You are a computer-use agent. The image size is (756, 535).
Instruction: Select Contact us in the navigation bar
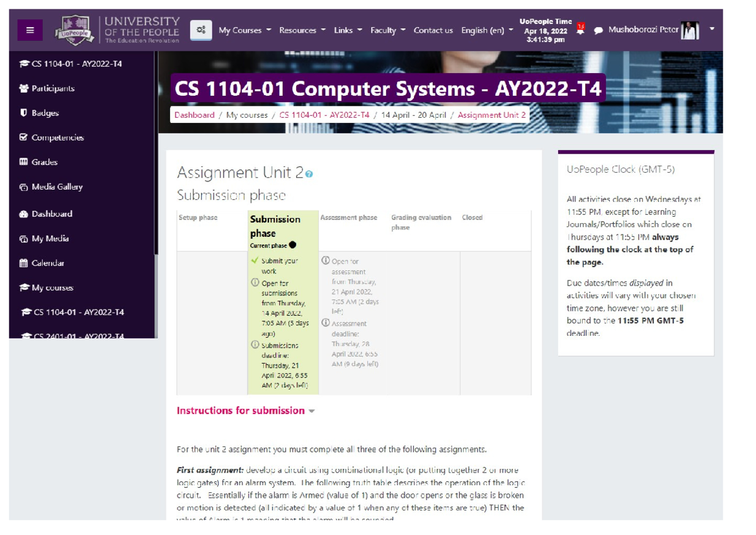(x=433, y=30)
